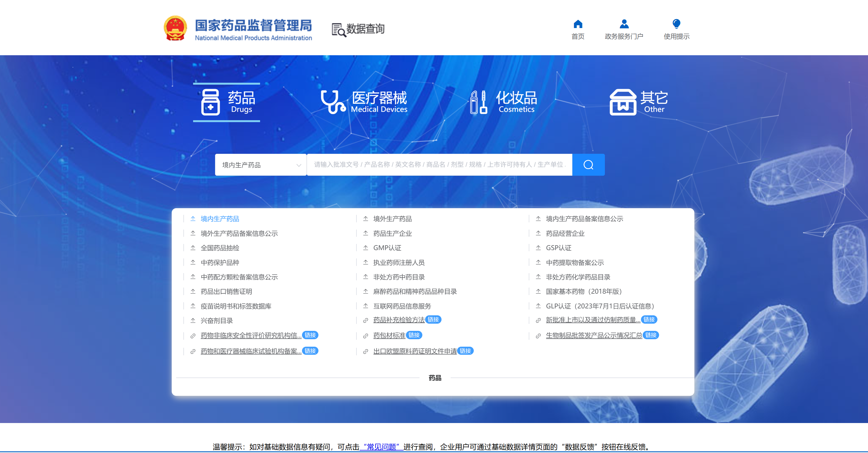
Task: Click the 数据查询 search document icon
Action: (x=339, y=30)
